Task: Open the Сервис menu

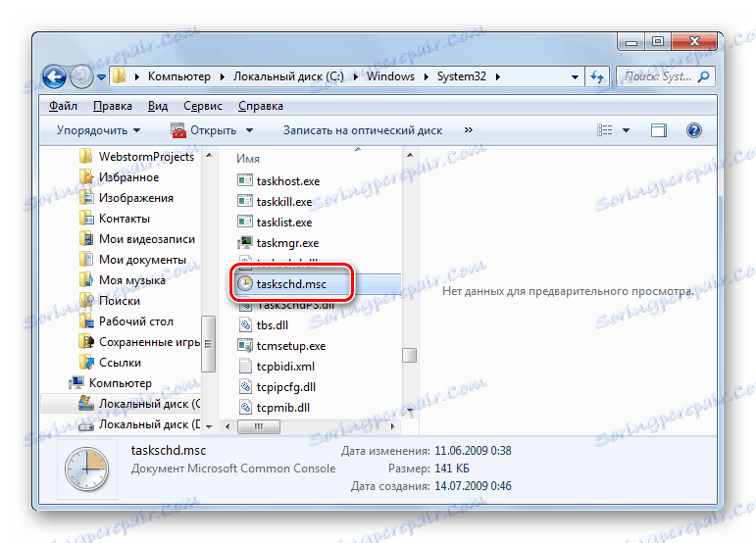Action: pyautogui.click(x=203, y=106)
